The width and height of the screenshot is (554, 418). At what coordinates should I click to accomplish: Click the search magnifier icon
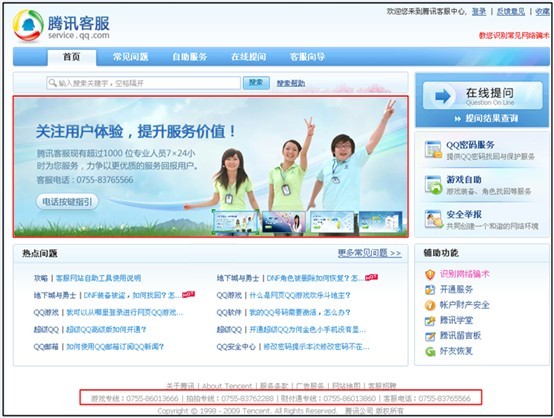53,83
